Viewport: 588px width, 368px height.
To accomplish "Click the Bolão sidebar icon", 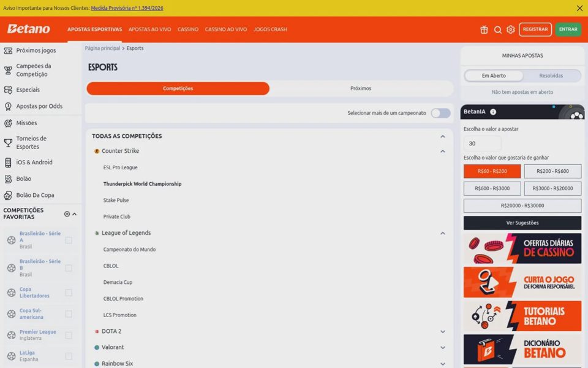I will point(8,178).
